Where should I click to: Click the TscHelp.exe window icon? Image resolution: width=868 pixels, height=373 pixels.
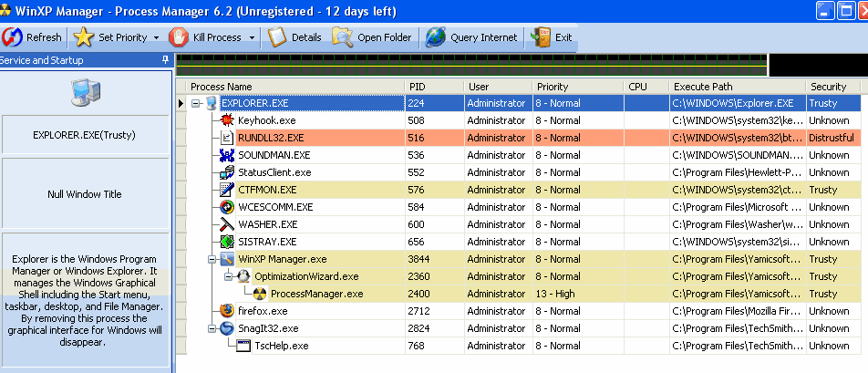coord(243,346)
